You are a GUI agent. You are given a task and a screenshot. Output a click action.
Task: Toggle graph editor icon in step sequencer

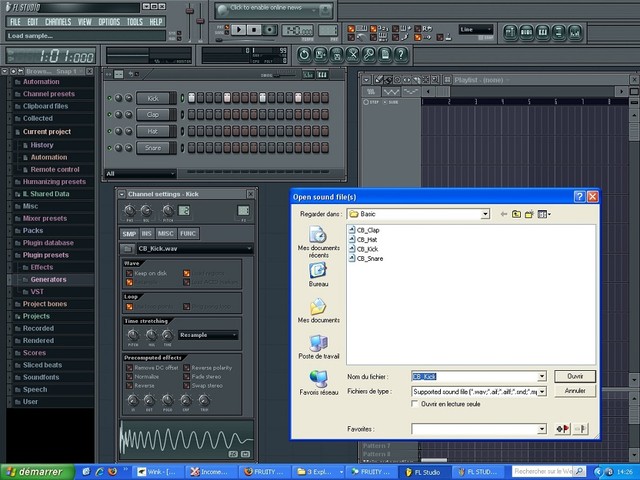308,75
